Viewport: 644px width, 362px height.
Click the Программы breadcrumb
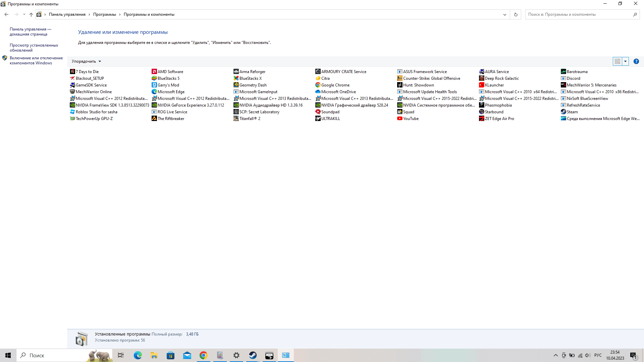point(105,14)
